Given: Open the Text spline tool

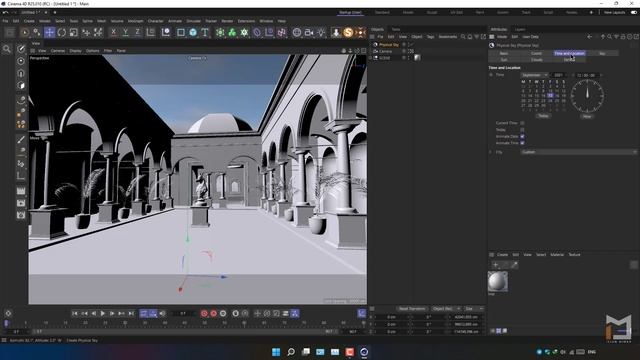Looking at the screenshot, I should (205, 32).
